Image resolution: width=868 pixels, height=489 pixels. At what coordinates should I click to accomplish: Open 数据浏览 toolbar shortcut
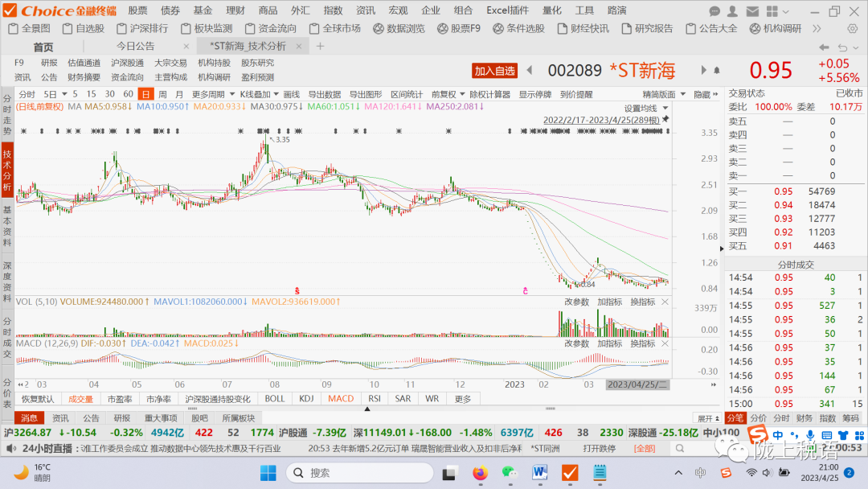click(x=399, y=28)
